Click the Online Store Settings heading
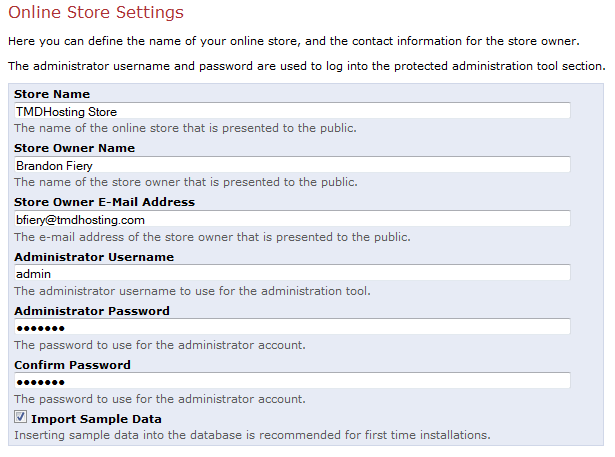615x457 pixels. (96, 14)
